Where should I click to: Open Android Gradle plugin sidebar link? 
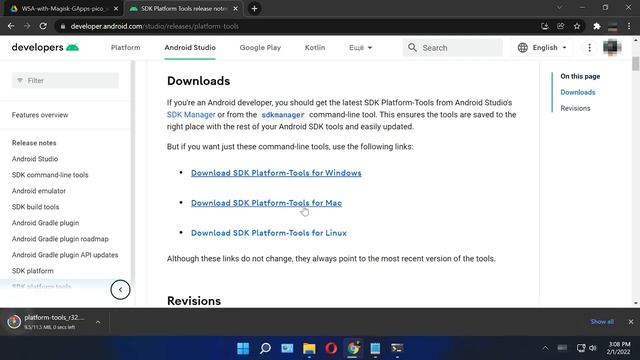pyautogui.click(x=45, y=223)
